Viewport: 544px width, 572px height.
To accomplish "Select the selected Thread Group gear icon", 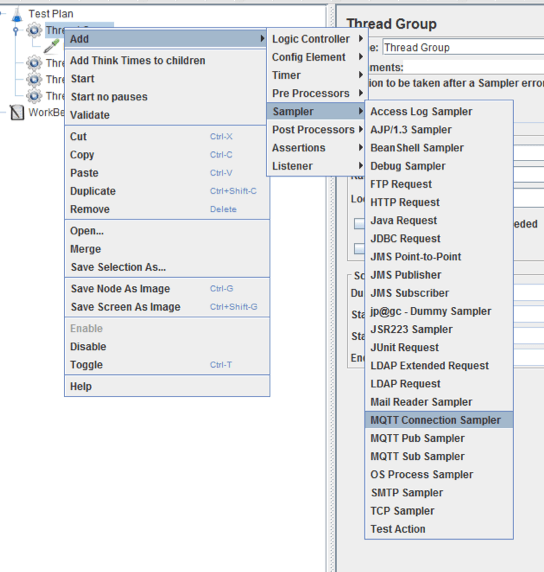I will (x=34, y=30).
